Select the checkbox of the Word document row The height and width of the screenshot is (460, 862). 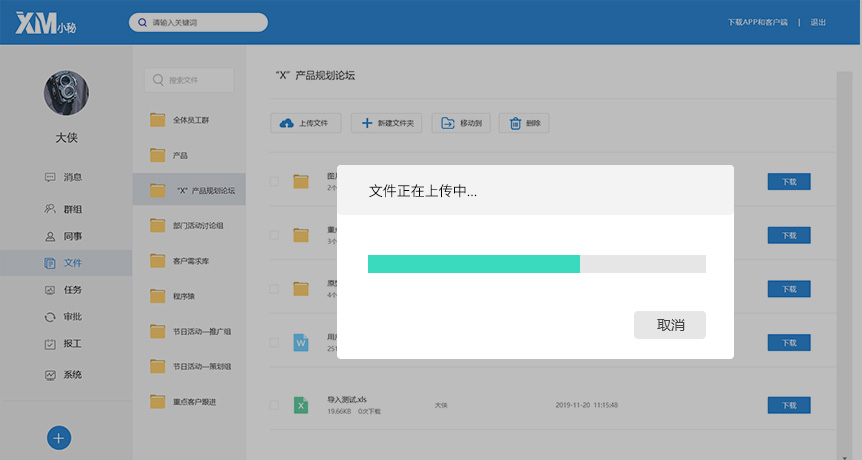pyautogui.click(x=274, y=343)
